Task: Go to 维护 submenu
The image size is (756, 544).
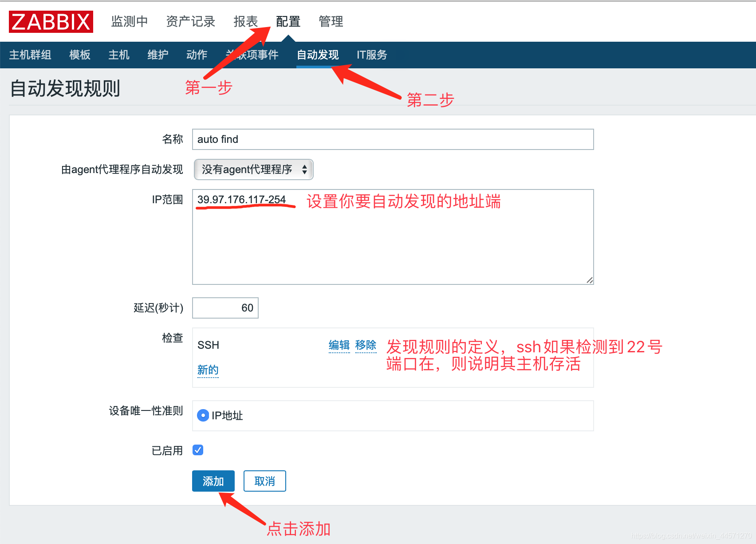Action: coord(158,55)
